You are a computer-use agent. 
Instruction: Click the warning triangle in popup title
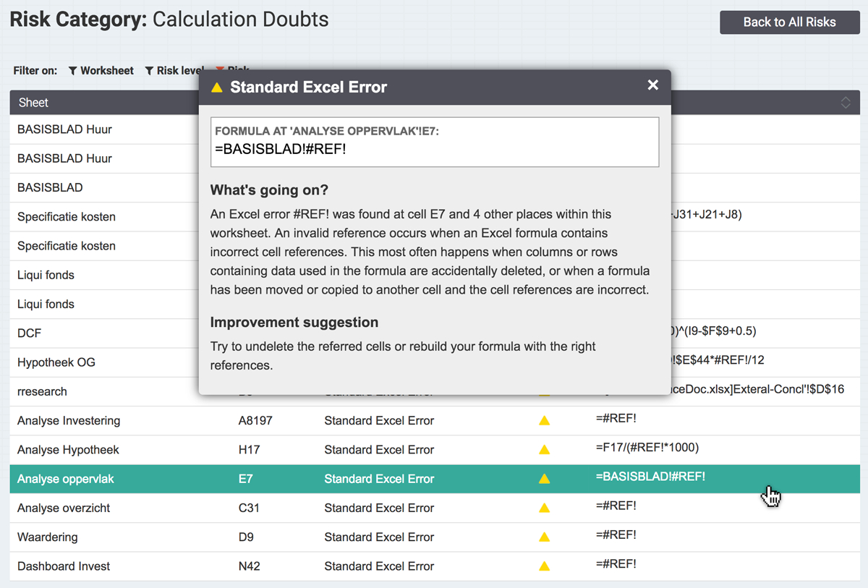coord(216,88)
